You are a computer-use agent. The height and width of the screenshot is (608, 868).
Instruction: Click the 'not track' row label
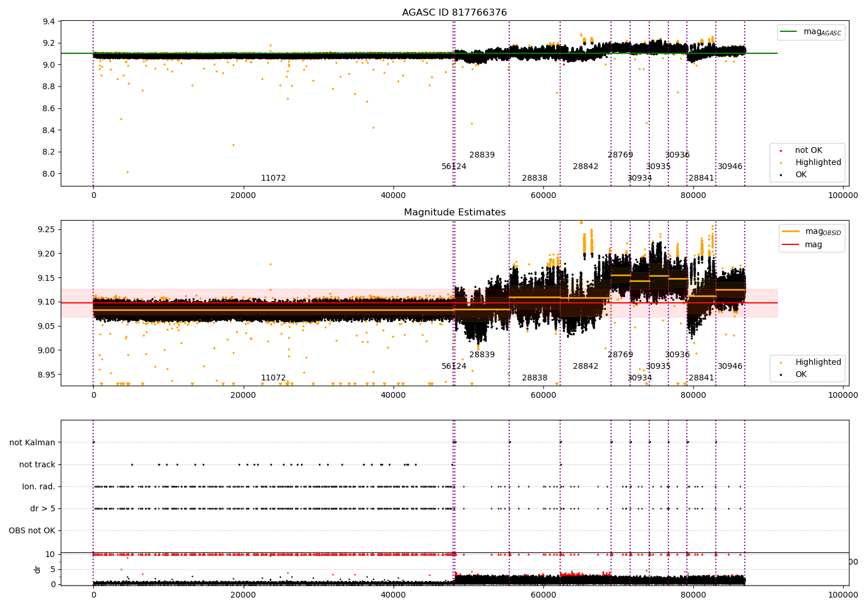37,465
